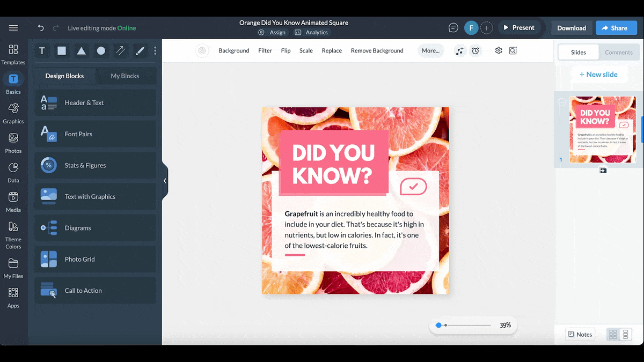Open the Photos panel in left sidebar
The width and height of the screenshot is (644, 362).
(13, 142)
